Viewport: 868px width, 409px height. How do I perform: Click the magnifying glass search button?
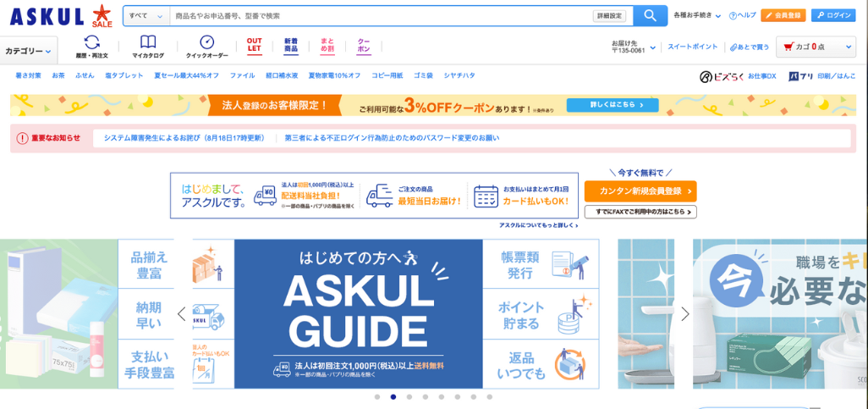650,15
